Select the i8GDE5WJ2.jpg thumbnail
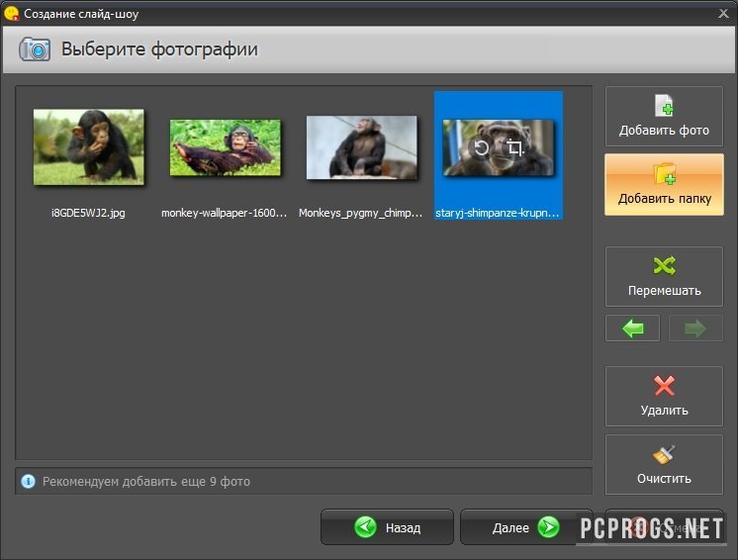This screenshot has width=738, height=560. point(88,146)
